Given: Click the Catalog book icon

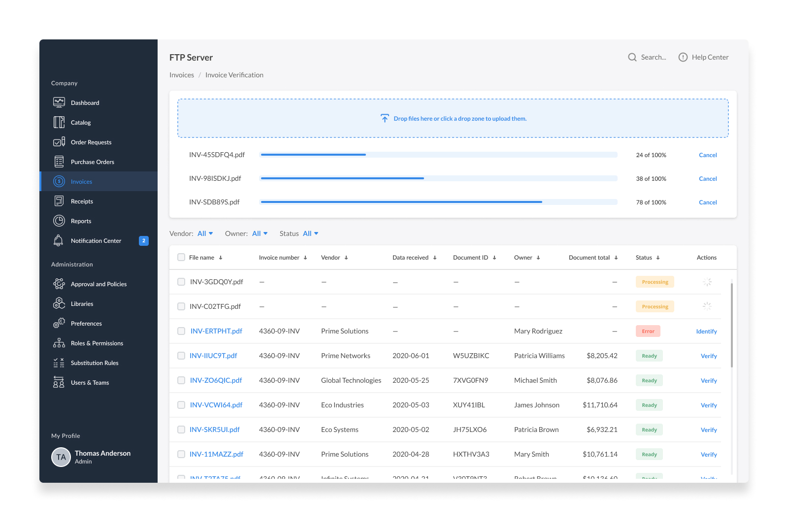Looking at the screenshot, I should [59, 122].
